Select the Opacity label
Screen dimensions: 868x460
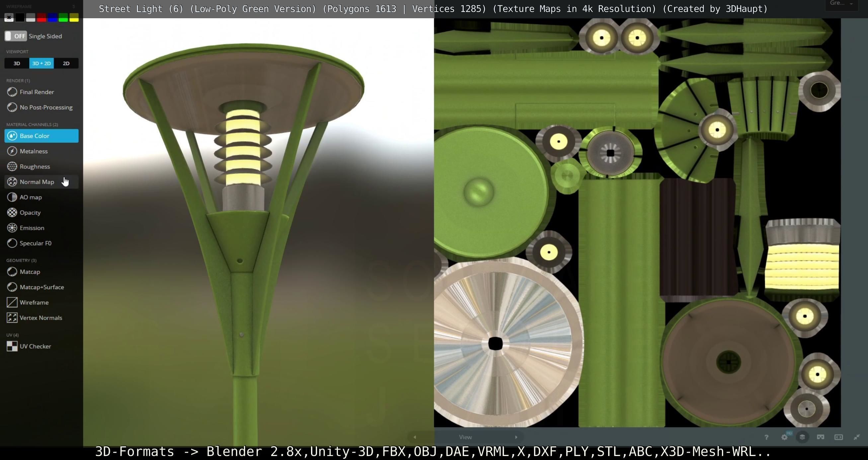coord(30,213)
